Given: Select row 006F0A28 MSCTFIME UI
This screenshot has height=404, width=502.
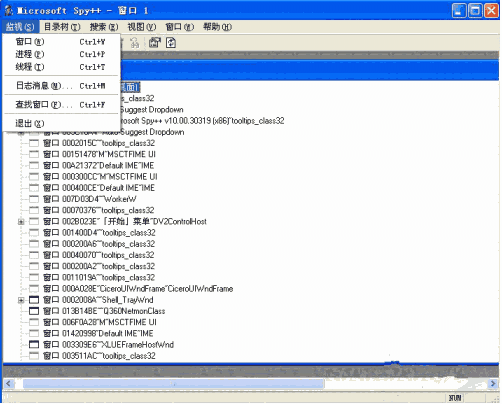Looking at the screenshot, I should point(100,322).
